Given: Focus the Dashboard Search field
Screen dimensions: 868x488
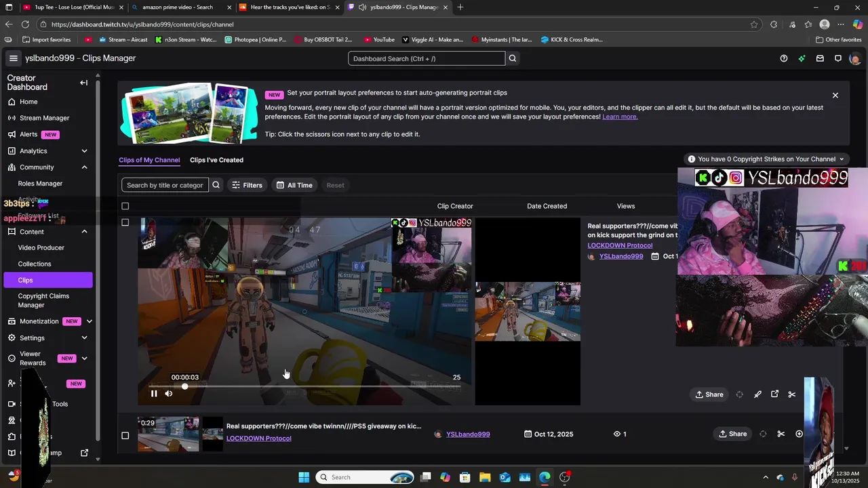Looking at the screenshot, I should point(427,58).
